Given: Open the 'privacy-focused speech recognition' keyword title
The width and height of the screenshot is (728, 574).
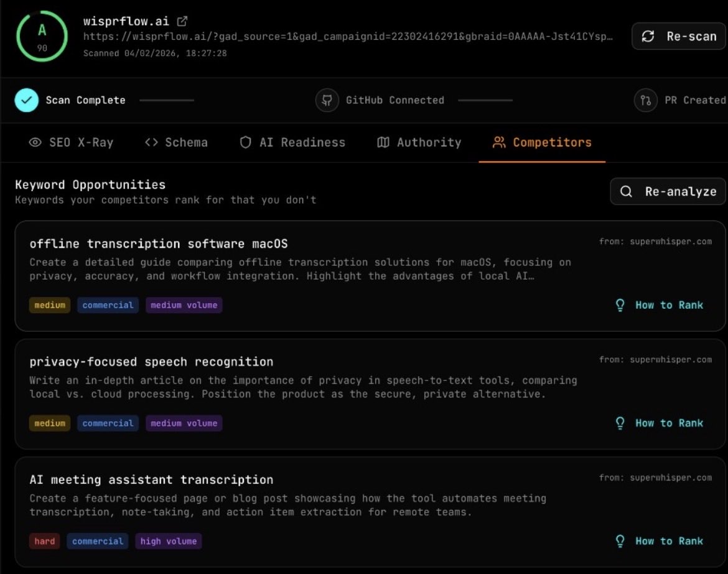Looking at the screenshot, I should tap(151, 362).
